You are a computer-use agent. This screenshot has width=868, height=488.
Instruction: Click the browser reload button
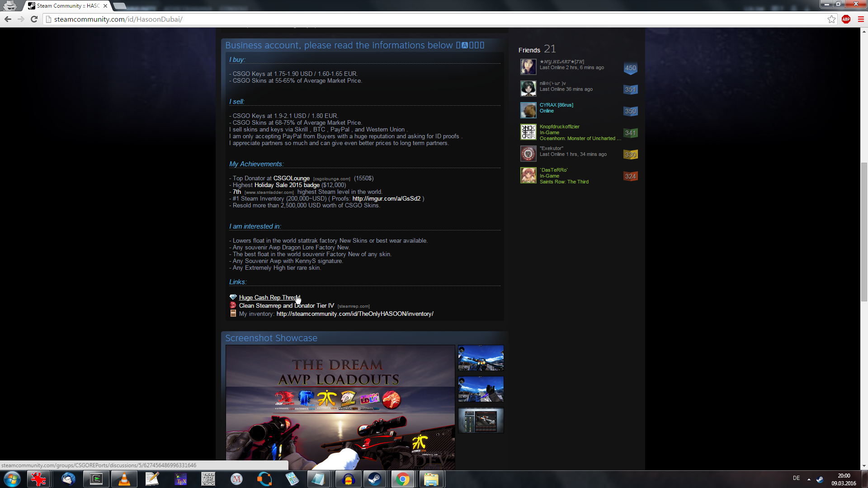tap(34, 19)
